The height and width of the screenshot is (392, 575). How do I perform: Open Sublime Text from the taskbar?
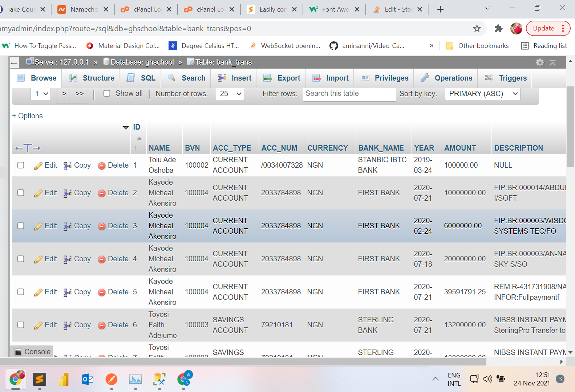point(39,379)
